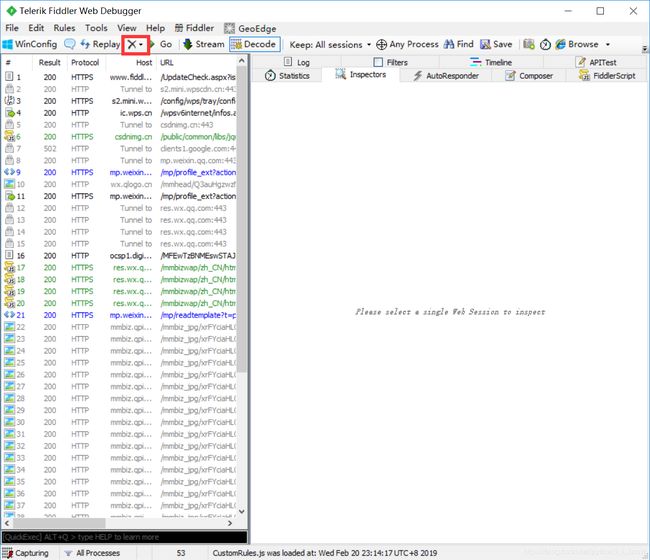Open the Tools menu
This screenshot has width=650, height=560.
click(x=96, y=28)
